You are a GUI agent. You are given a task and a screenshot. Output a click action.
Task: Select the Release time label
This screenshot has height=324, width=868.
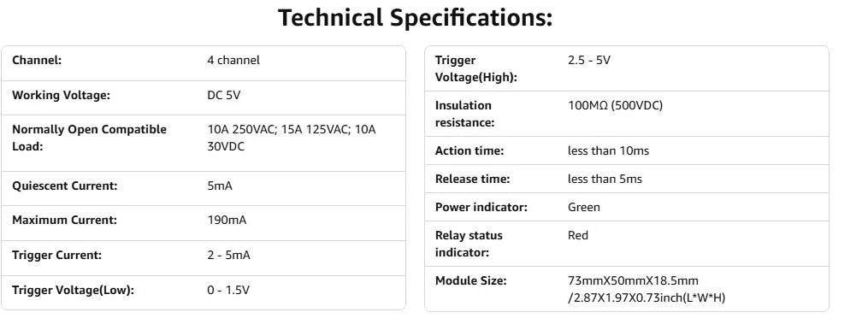(x=472, y=179)
